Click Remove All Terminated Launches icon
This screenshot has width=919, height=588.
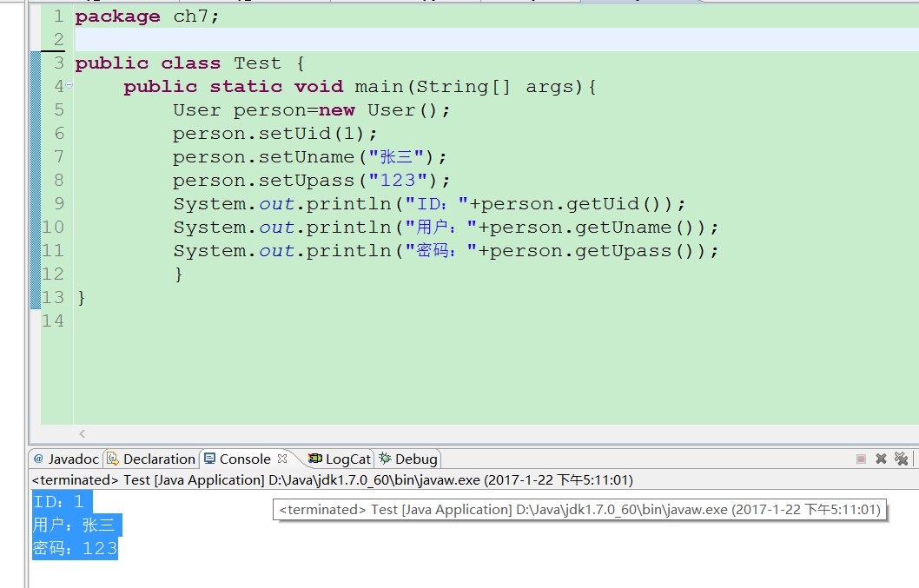click(903, 459)
